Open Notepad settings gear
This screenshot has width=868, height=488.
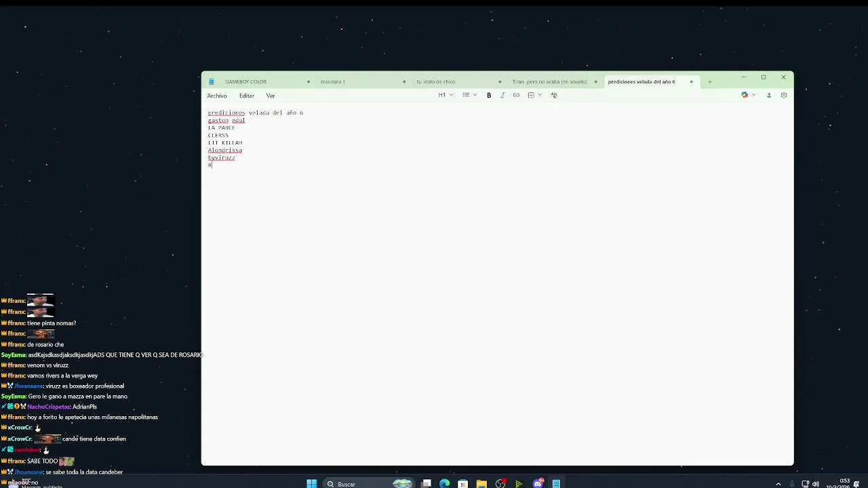click(784, 95)
